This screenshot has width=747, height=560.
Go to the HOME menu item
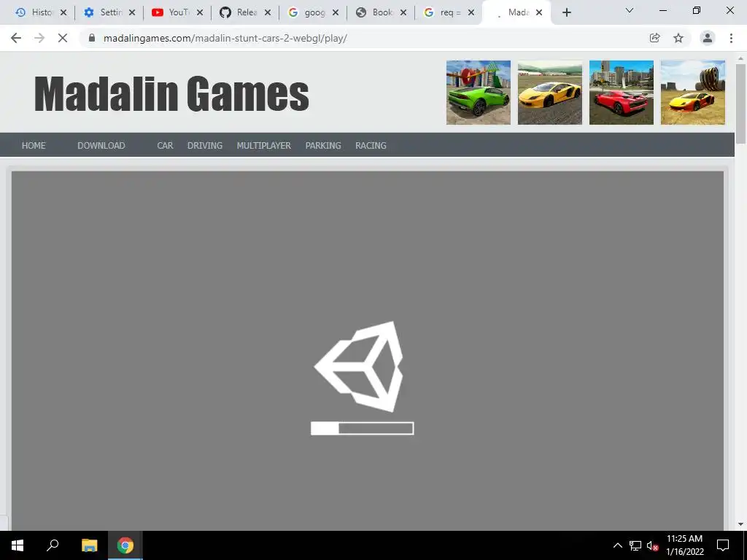point(34,145)
